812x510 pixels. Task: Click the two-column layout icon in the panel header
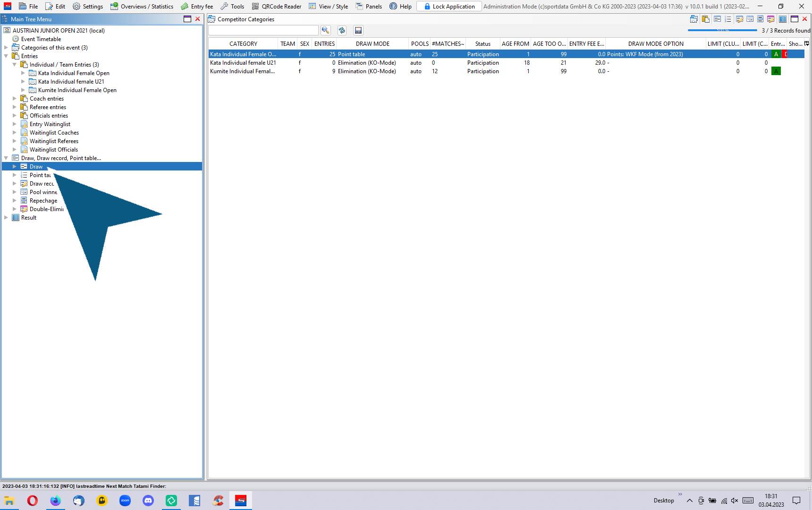750,19
